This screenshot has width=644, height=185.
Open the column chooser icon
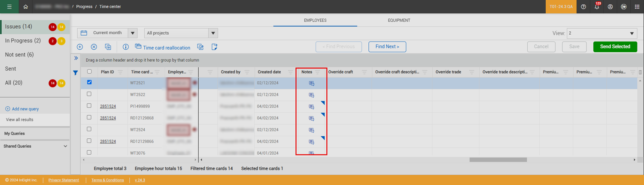(x=641, y=72)
